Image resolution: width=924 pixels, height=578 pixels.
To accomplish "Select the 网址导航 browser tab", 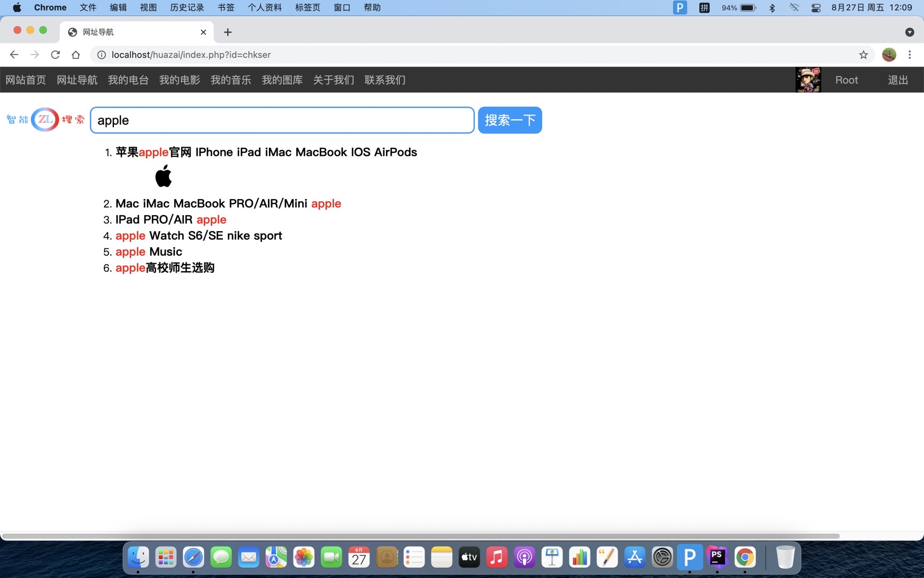I will click(x=137, y=32).
